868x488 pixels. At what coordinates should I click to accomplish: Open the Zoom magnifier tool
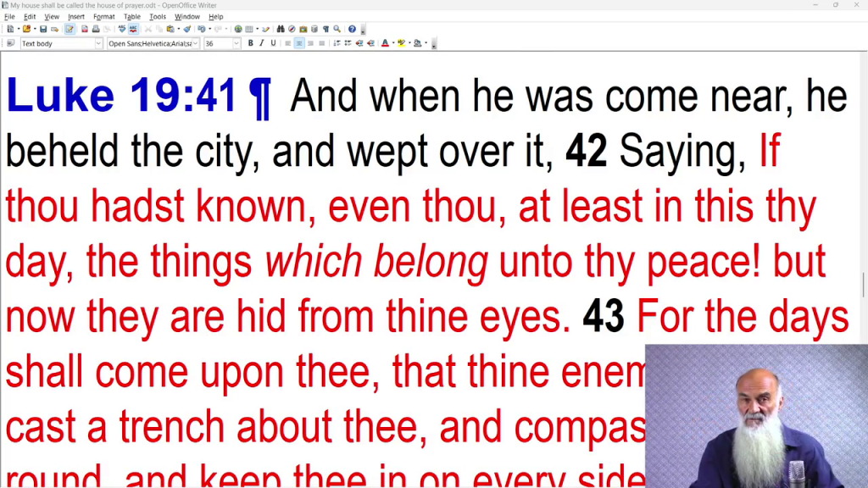(x=337, y=29)
